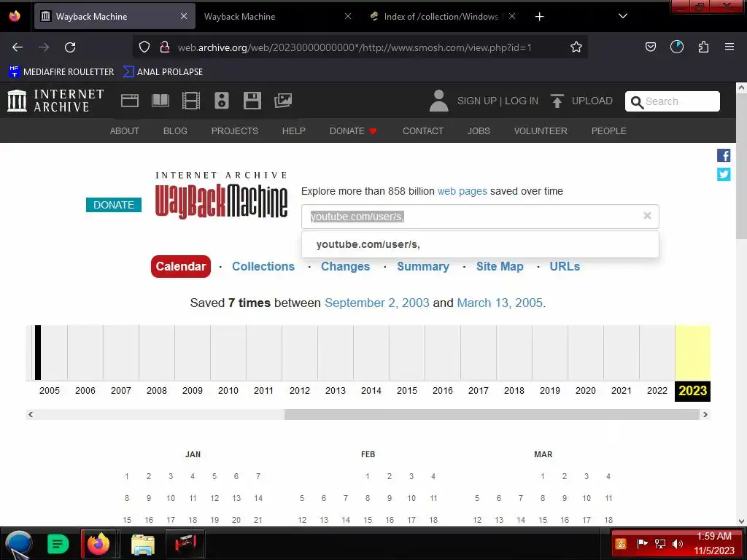Open the MEDIAFIRE ROULETTER bookmark
The width and height of the screenshot is (747, 560).
click(x=61, y=71)
